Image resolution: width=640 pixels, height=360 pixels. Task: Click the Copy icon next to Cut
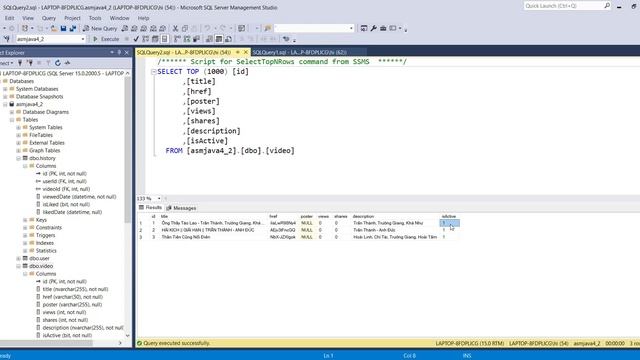[184, 28]
